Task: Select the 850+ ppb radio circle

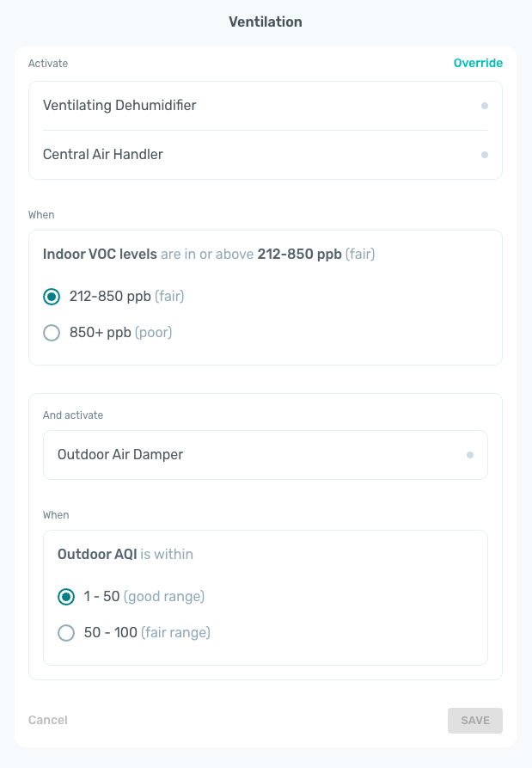Action: tap(52, 333)
